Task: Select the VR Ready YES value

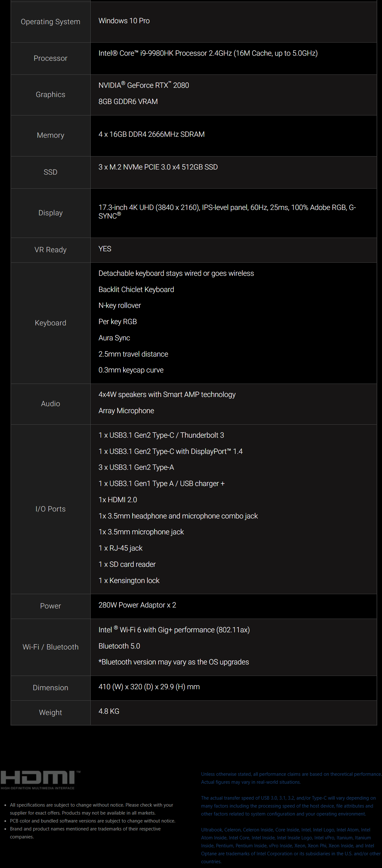Action: 105,249
